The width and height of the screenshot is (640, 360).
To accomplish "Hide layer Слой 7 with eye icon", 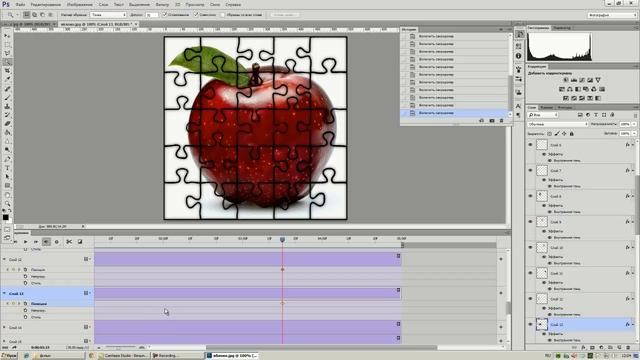I will pos(531,170).
